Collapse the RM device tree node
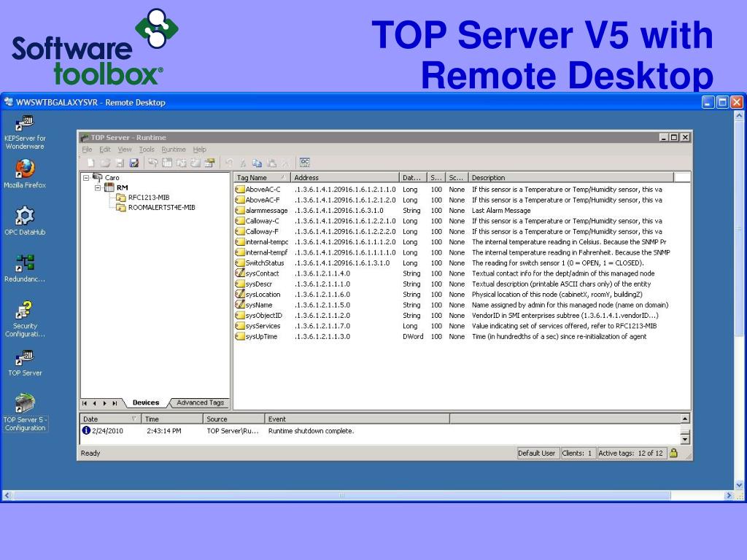Image resolution: width=747 pixels, height=560 pixels. (98, 187)
